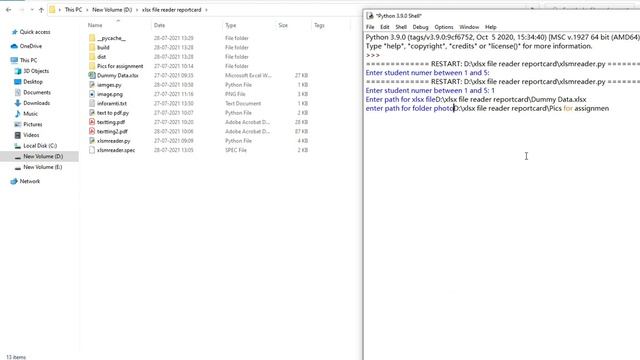Click This PC in the address breadcrumb
Viewport: 640px width, 360px height.
[x=73, y=10]
